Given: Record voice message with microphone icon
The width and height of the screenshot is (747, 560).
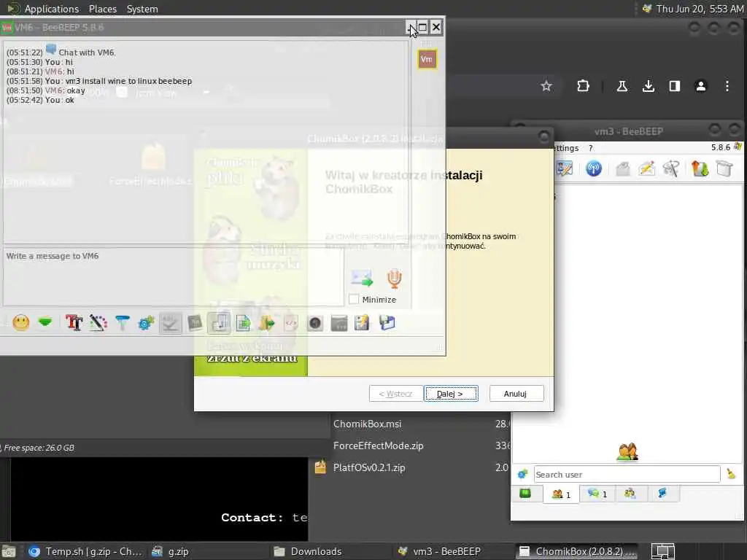Looking at the screenshot, I should click(395, 278).
